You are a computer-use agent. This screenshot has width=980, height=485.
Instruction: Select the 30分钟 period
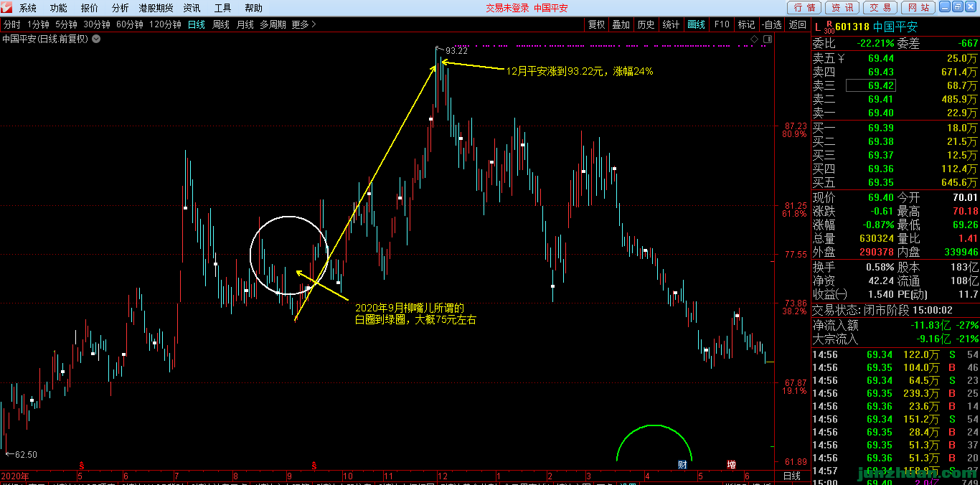(97, 24)
